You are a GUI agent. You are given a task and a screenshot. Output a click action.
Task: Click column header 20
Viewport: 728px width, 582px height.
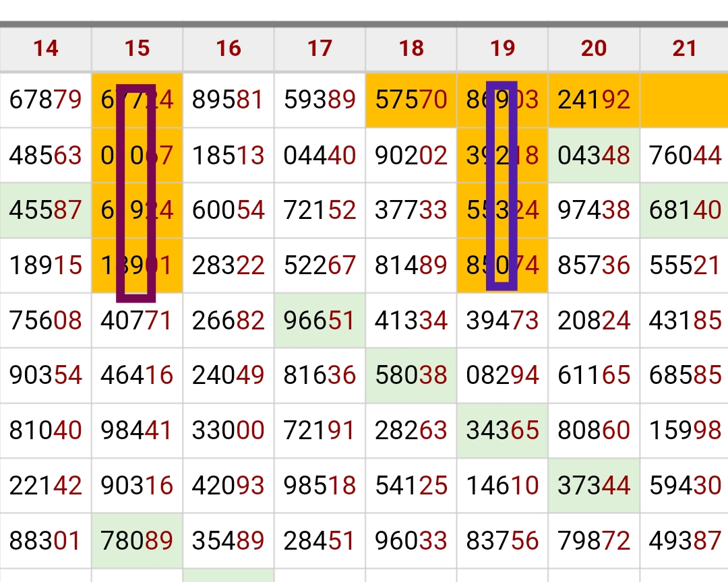tap(594, 48)
